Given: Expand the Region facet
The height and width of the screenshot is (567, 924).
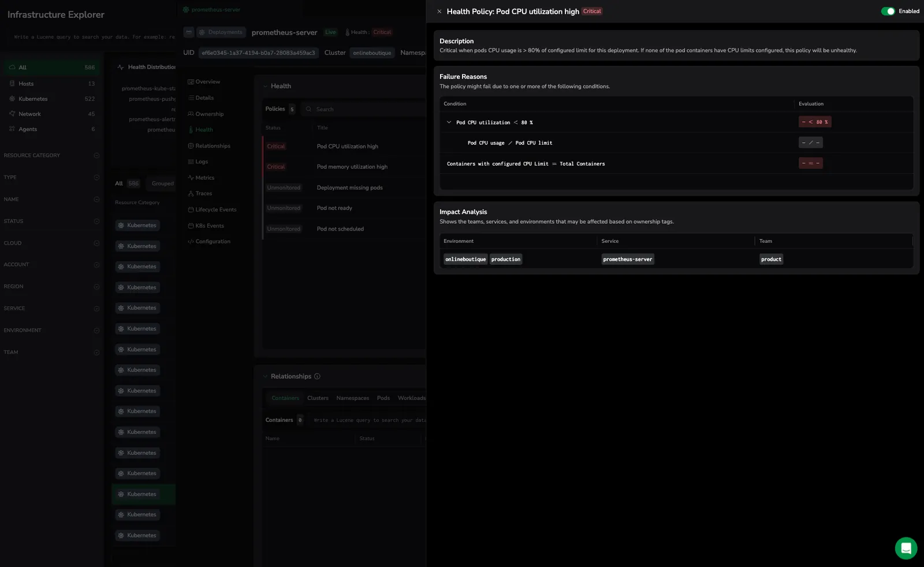Looking at the screenshot, I should (96, 287).
